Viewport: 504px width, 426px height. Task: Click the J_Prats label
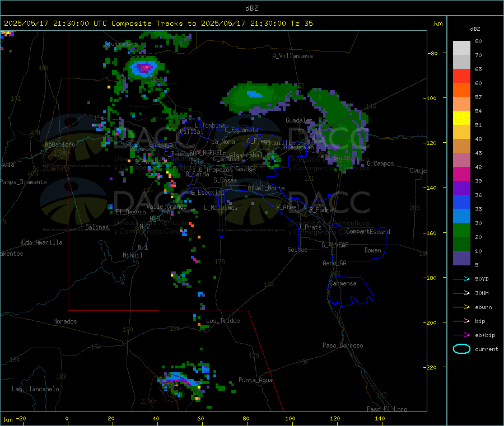tap(310, 227)
